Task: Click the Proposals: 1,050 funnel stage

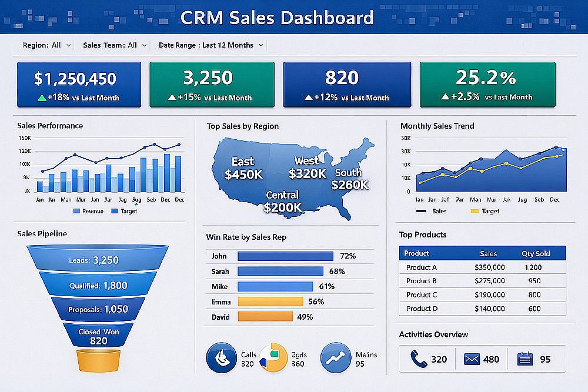Action: pyautogui.click(x=98, y=309)
